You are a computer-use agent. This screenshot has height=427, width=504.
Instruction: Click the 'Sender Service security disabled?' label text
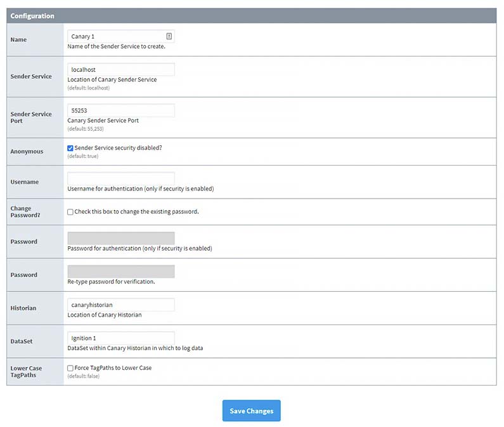click(118, 148)
